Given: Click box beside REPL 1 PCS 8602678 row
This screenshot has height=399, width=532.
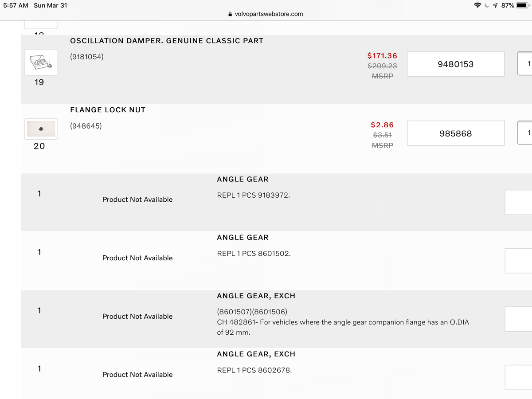Looking at the screenshot, I should (x=519, y=377).
